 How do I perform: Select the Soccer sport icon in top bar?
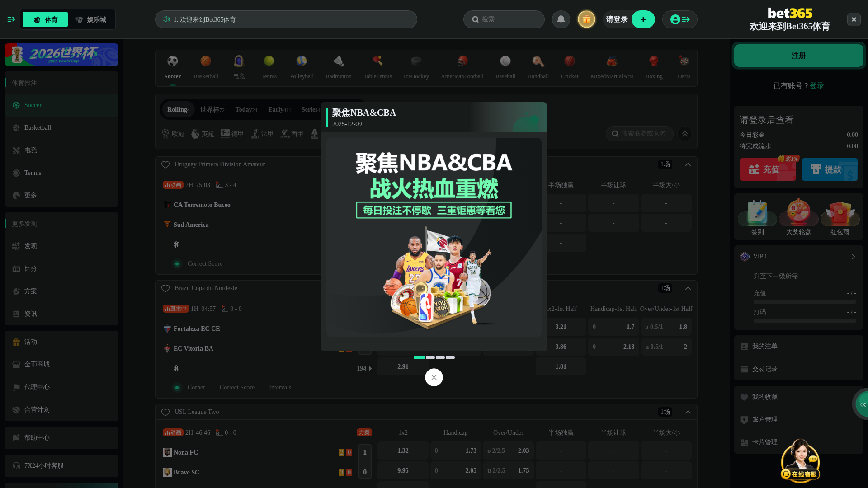tap(173, 61)
